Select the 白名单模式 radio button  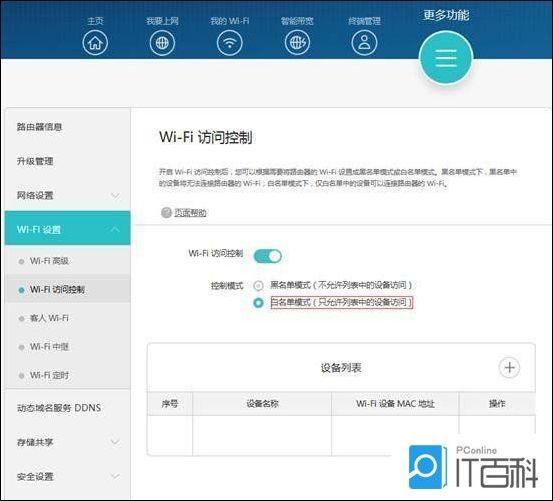(258, 303)
